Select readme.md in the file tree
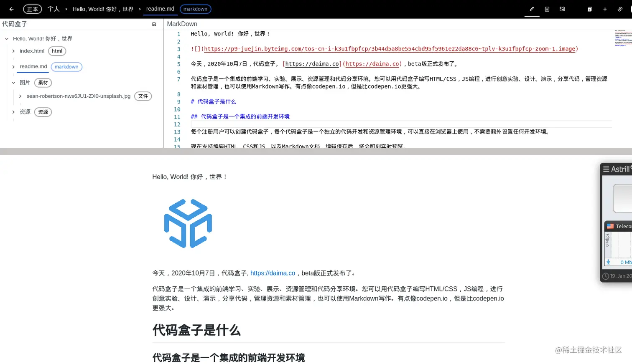The image size is (632, 364). (x=33, y=66)
